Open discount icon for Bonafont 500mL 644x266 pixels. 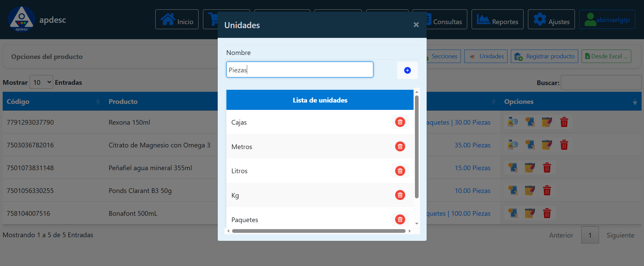click(x=513, y=213)
